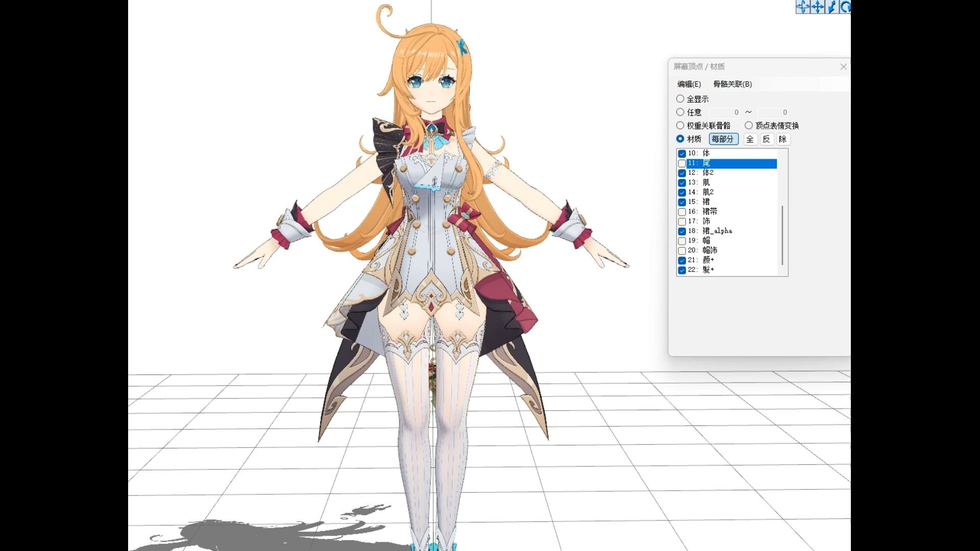
Task: Click the 除 remove button
Action: pyautogui.click(x=782, y=139)
